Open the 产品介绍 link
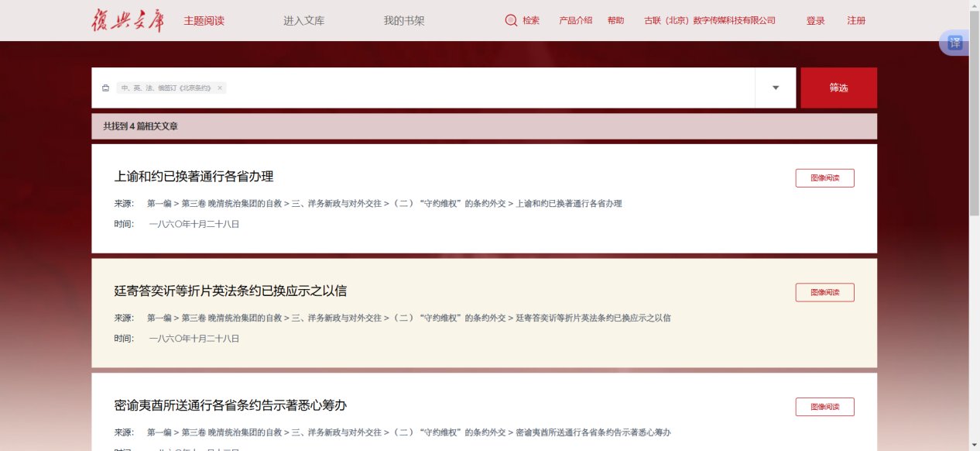 coord(575,21)
